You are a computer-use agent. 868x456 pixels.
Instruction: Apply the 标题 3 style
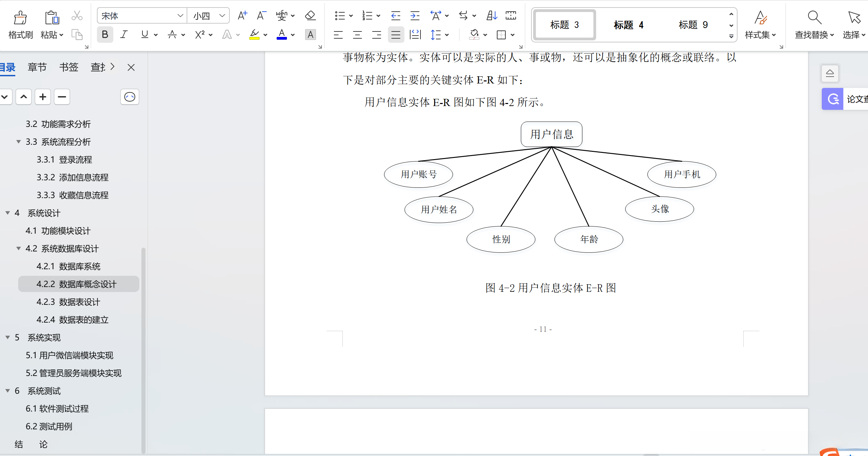click(564, 25)
